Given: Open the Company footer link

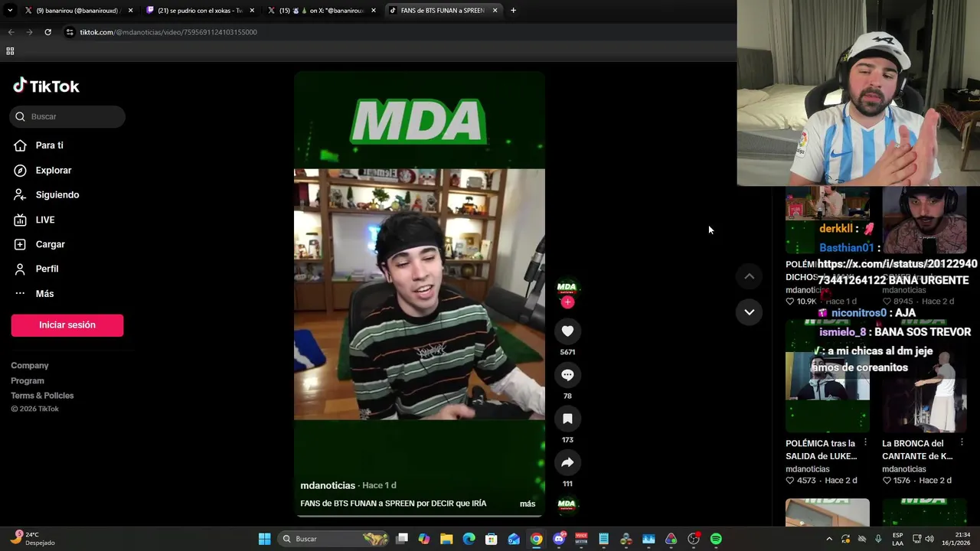Looking at the screenshot, I should (x=29, y=366).
